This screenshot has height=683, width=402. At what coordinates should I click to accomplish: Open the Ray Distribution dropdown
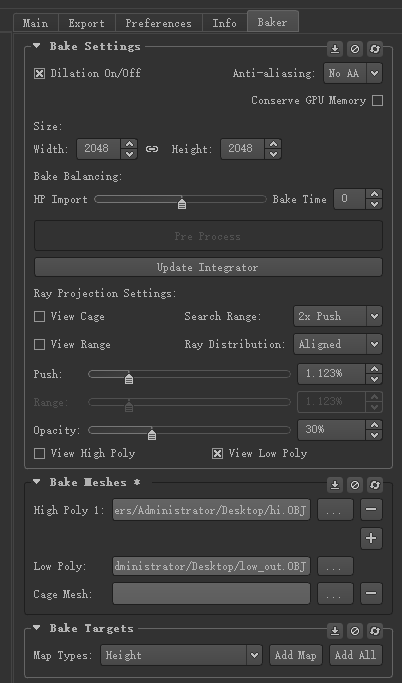point(338,344)
